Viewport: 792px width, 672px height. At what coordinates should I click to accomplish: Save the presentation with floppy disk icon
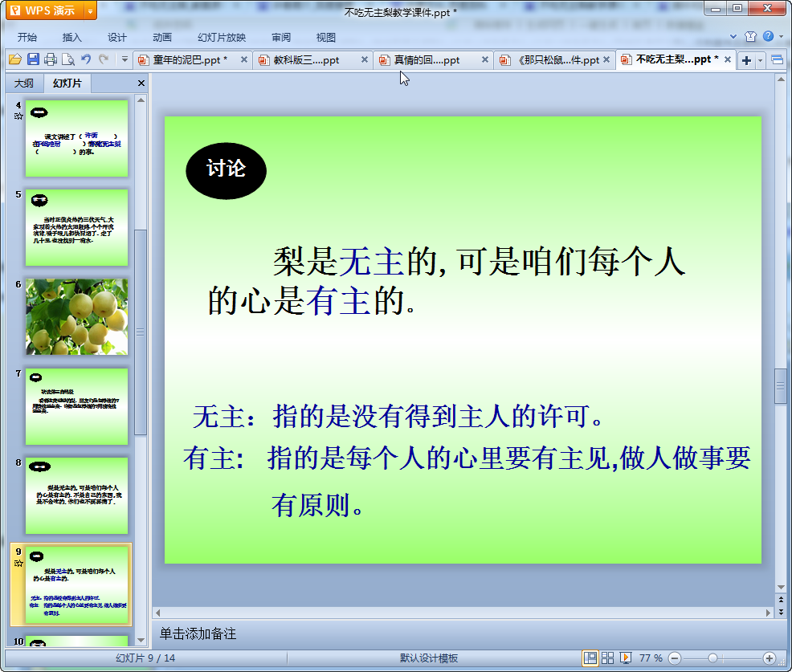pos(34,59)
